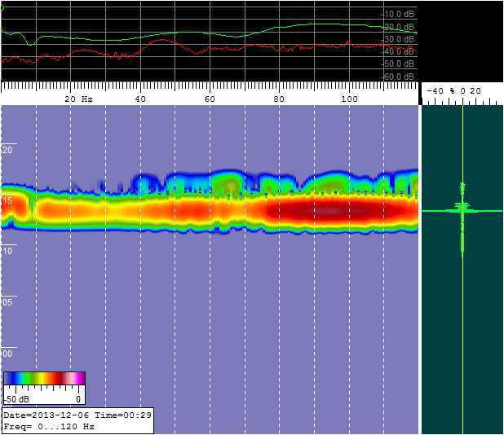Click the -10.0 dB amplitude label
The height and width of the screenshot is (435, 504).
pos(398,14)
